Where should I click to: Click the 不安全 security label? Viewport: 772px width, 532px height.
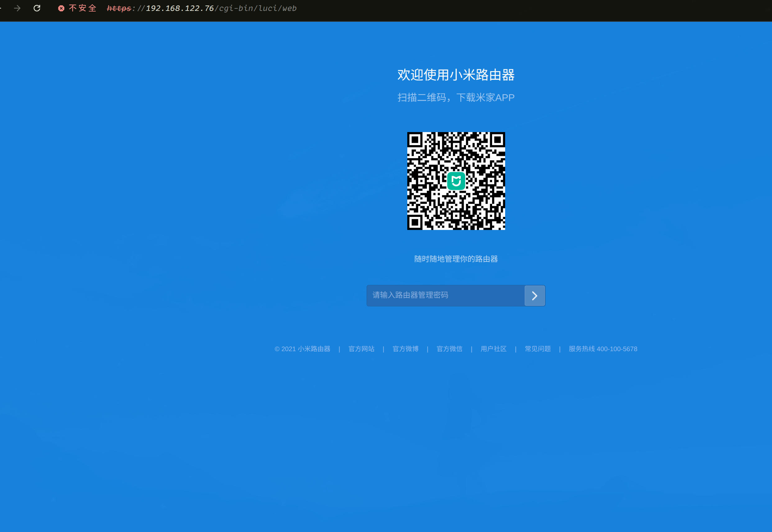click(x=83, y=8)
